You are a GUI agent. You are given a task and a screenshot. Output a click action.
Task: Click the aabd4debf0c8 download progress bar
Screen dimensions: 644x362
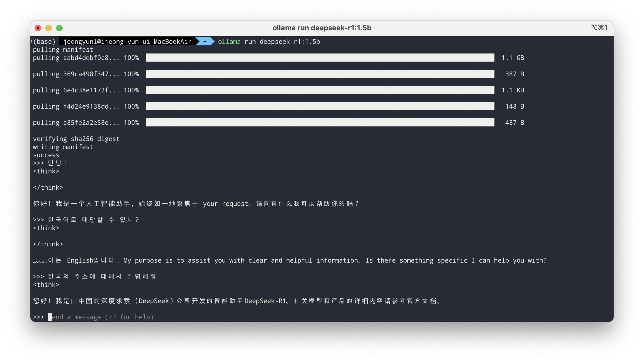point(320,58)
